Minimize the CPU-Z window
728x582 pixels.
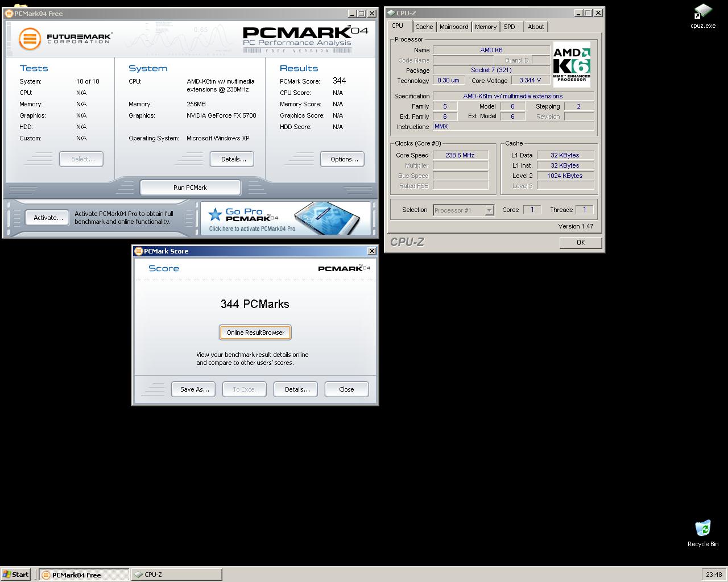[578, 13]
